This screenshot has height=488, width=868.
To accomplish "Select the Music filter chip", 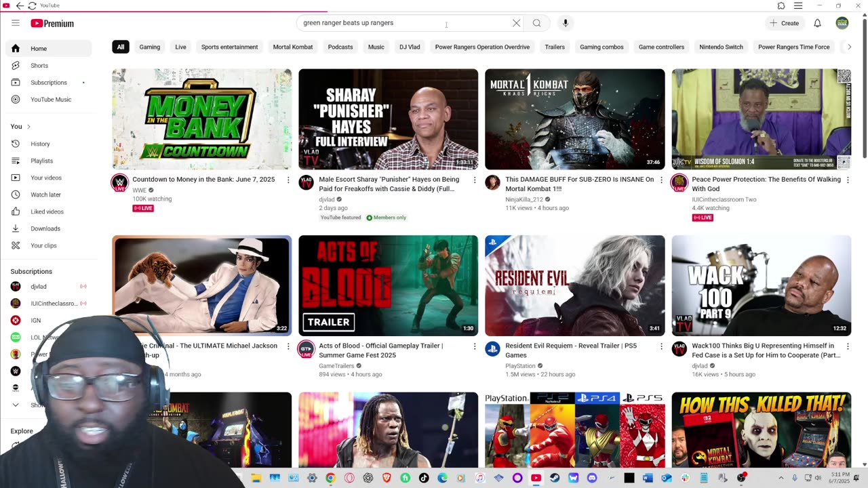I will coord(376,47).
